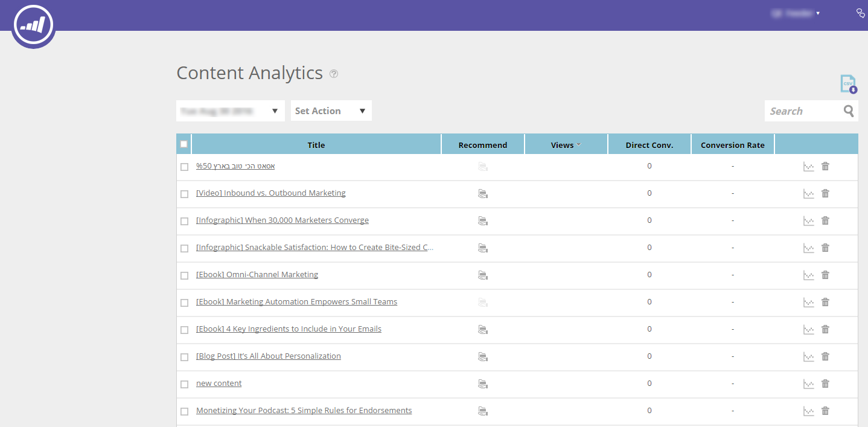This screenshot has width=868, height=427.
Task: Expand the date range dropdown
Action: 231,111
